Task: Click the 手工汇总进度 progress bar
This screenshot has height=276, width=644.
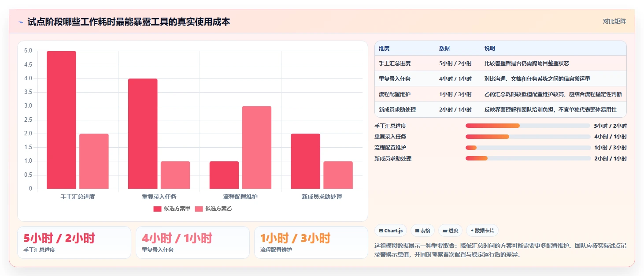Action: click(x=528, y=126)
